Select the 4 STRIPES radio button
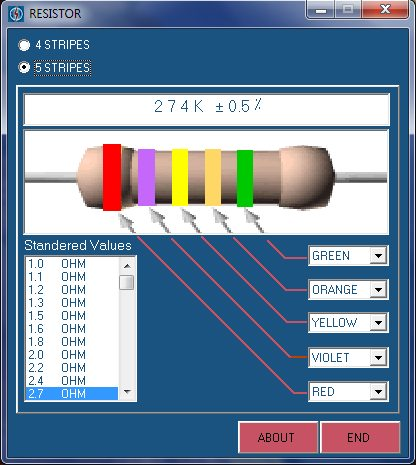 coord(24,45)
